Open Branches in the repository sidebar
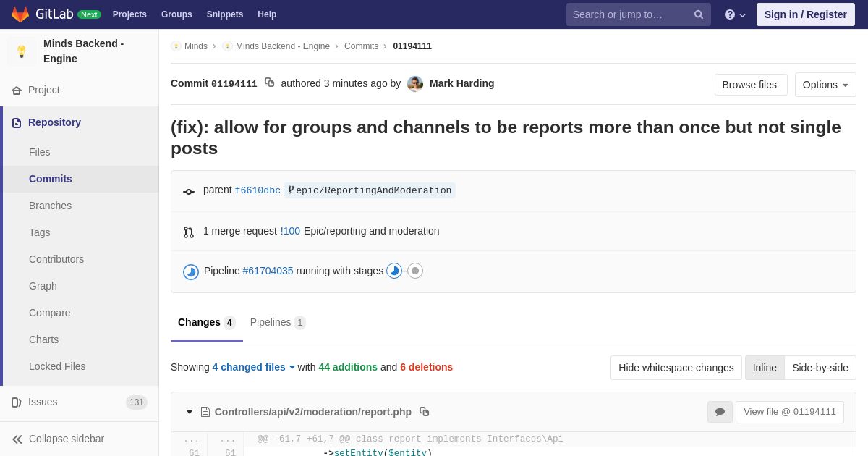The height and width of the screenshot is (456, 868). coord(50,206)
